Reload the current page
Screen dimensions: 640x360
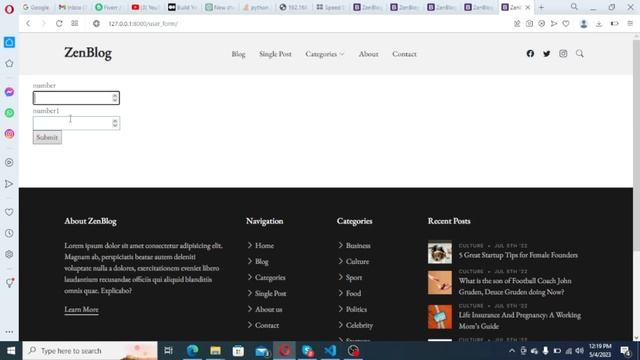click(59, 24)
